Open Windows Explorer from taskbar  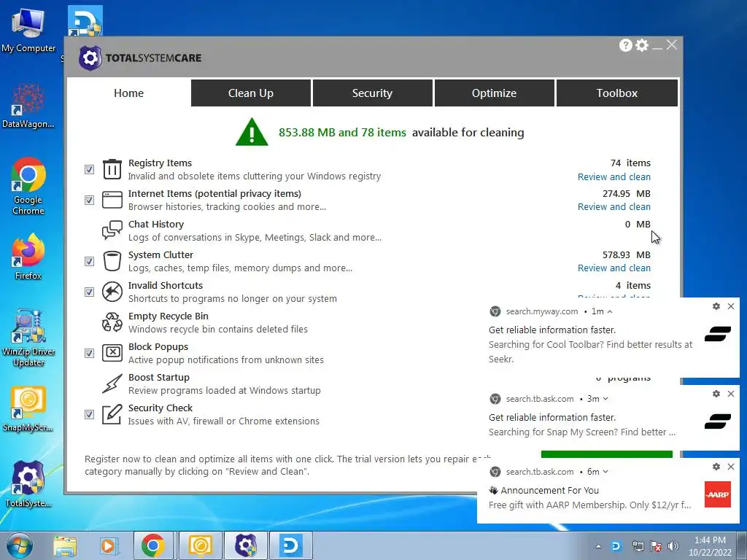click(65, 546)
